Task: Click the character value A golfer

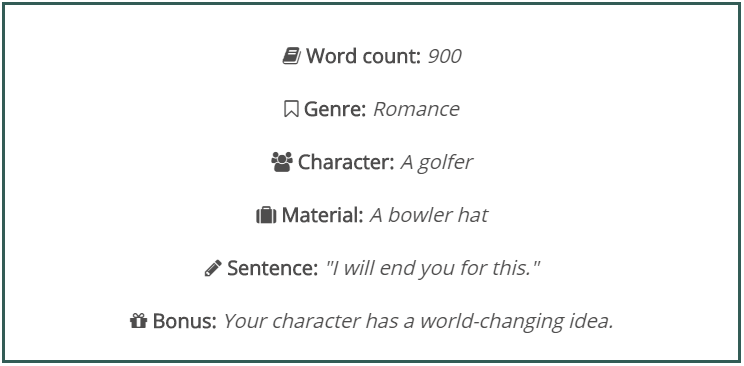Action: (x=437, y=163)
